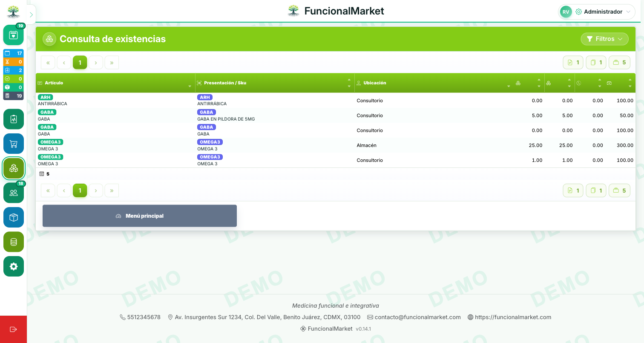Image resolution: width=644 pixels, height=343 pixels.
Task: Go to last page in bottom pagination
Action: coord(112,190)
